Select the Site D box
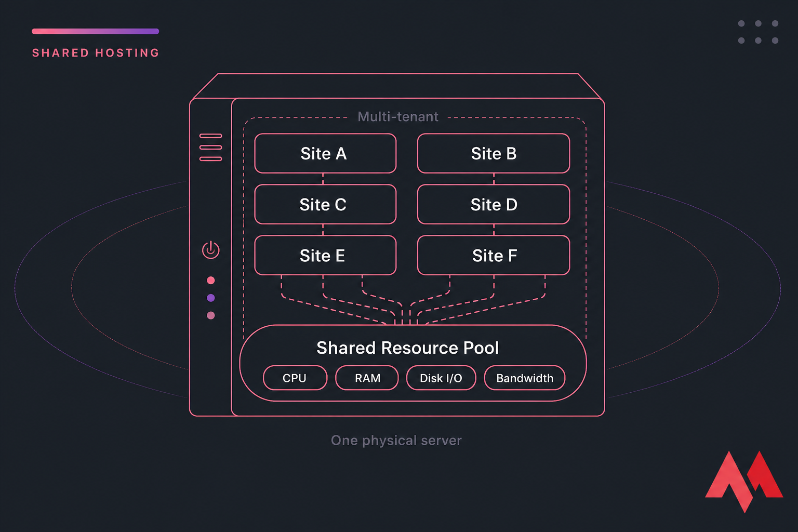The width and height of the screenshot is (798, 532). 494,204
